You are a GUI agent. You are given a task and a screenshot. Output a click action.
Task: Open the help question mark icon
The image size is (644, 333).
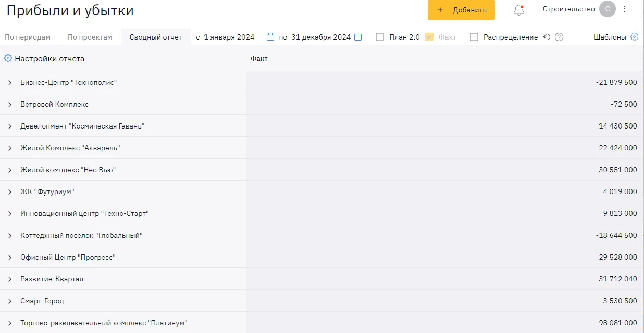pyautogui.click(x=559, y=37)
